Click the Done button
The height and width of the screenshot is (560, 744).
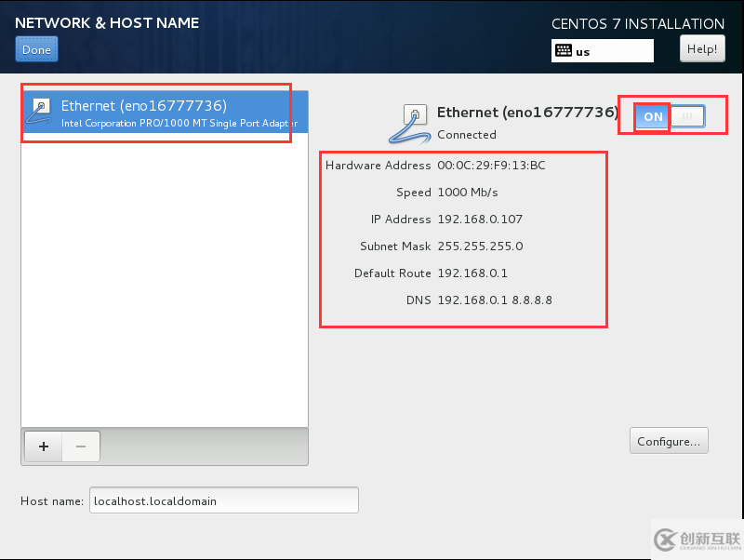tap(36, 49)
